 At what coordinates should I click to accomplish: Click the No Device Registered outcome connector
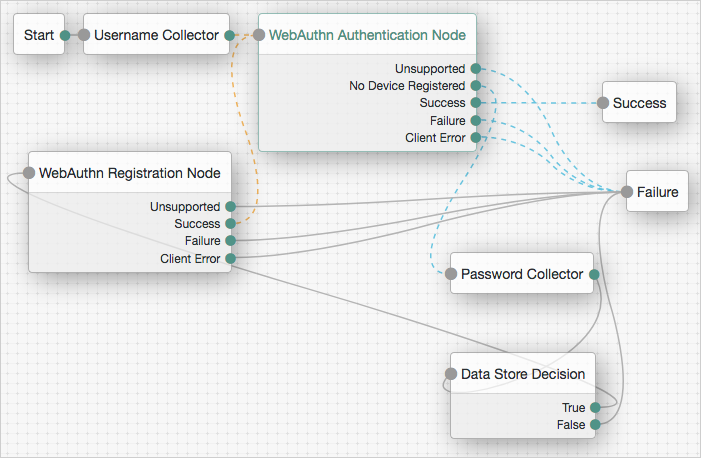(x=476, y=85)
